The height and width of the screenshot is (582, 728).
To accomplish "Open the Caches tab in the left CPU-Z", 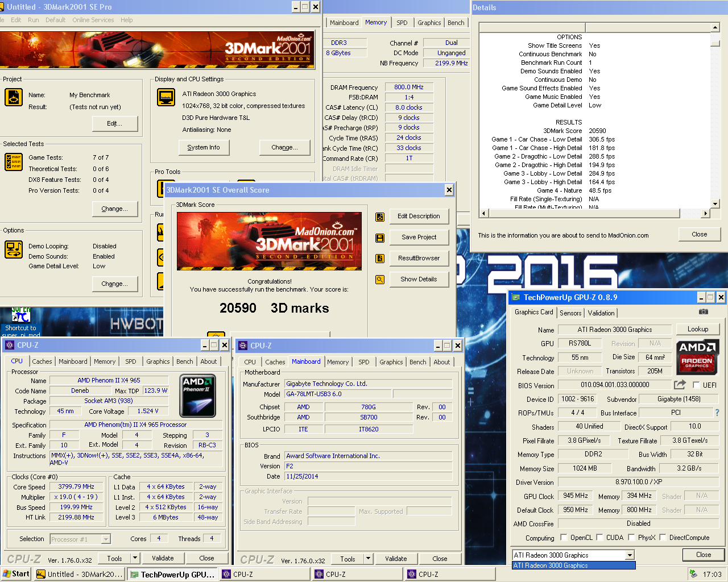I will point(42,361).
